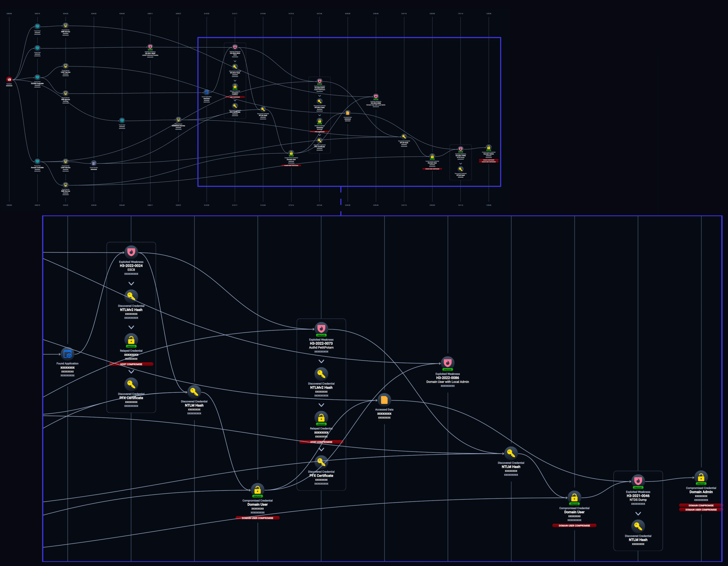The height and width of the screenshot is (566, 728).
Task: Select NTLM Hash key inside NTDS Dump group inset
Action: pos(638,526)
